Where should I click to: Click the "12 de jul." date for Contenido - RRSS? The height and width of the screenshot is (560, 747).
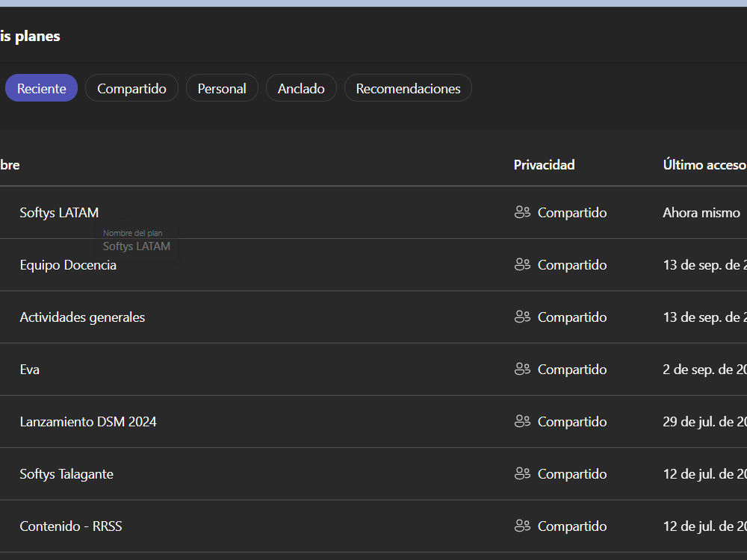click(704, 526)
